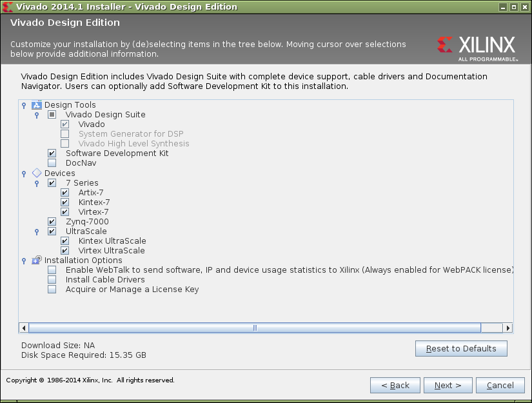Click the Vivado installer title bar icon
Screen dimensions: 532x403
(8, 7)
